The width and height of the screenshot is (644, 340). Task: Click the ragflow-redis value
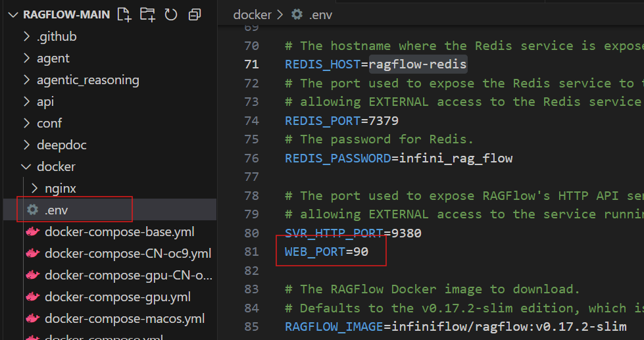tap(418, 64)
